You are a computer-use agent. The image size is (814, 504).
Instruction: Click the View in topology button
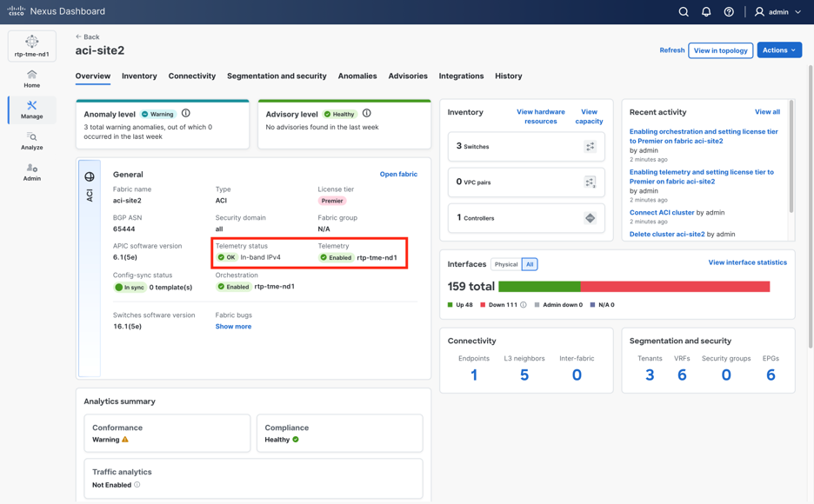point(721,50)
